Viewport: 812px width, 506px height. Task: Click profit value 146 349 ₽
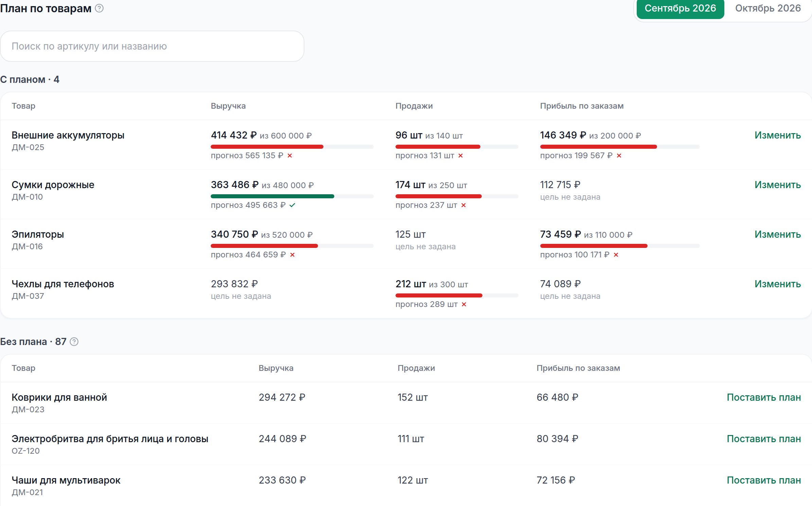point(563,135)
